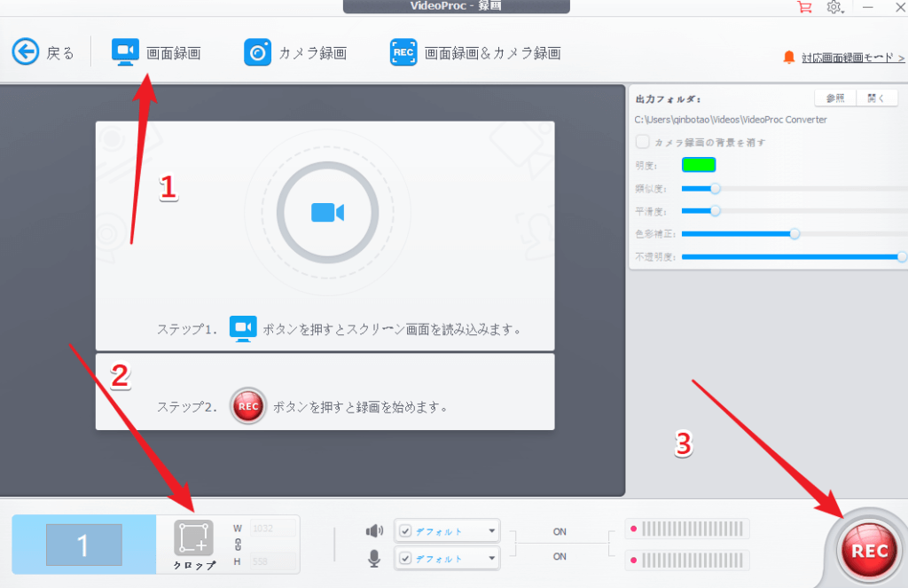
Task: Enable カメラ録画の背景を消す checkbox
Action: (642, 142)
